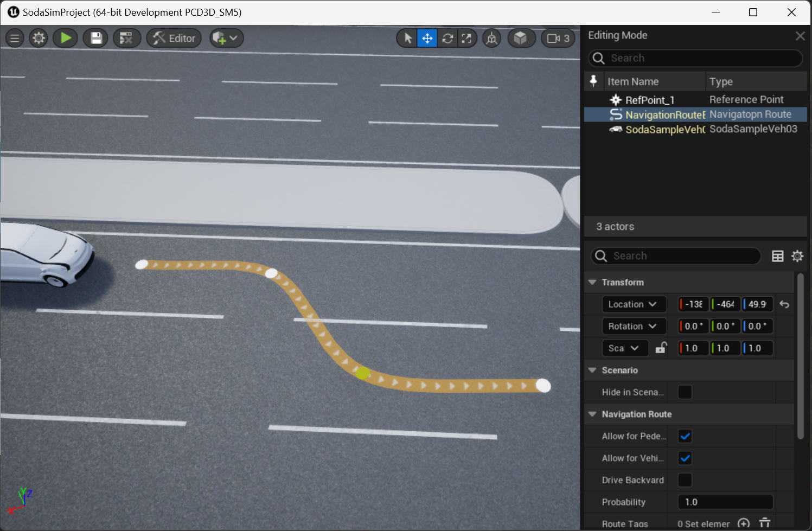Edit Rotation X value field

tap(694, 326)
